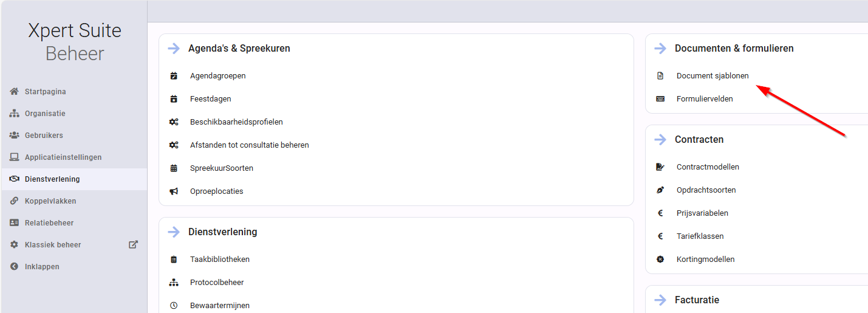Click the gears icon next to Beschikbaarheidsprofielen

click(174, 122)
